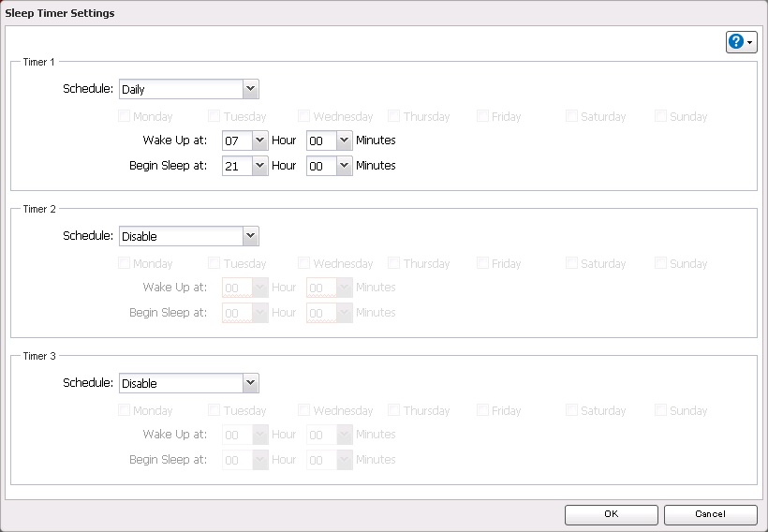Viewport: 768px width, 532px height.
Task: Check the Sunday checkbox in Timer 3
Action: point(661,410)
